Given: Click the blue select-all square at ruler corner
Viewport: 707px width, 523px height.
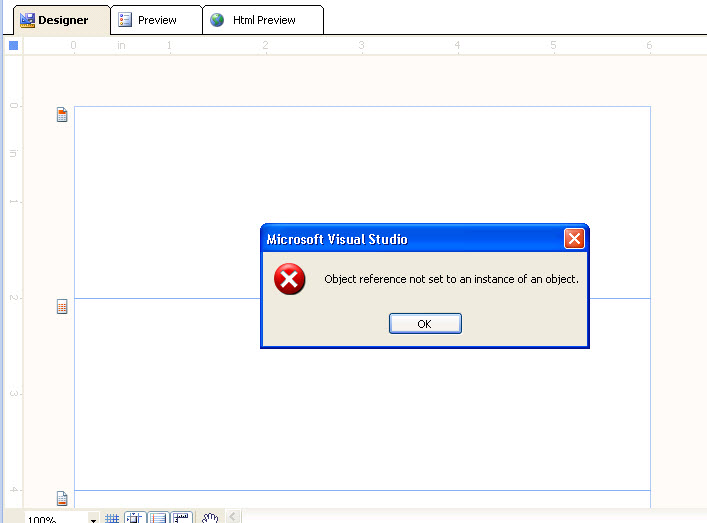Looking at the screenshot, I should tap(14, 46).
